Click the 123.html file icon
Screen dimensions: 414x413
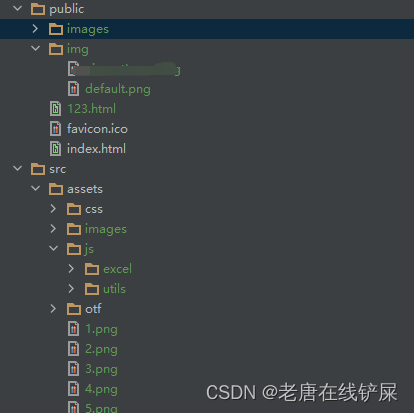point(56,109)
